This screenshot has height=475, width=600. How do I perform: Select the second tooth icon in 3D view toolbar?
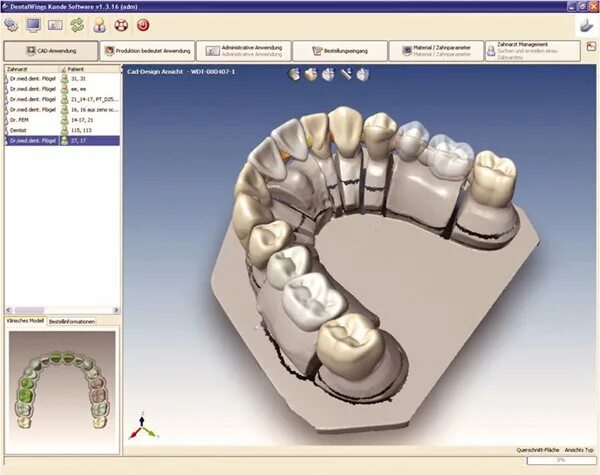click(311, 74)
